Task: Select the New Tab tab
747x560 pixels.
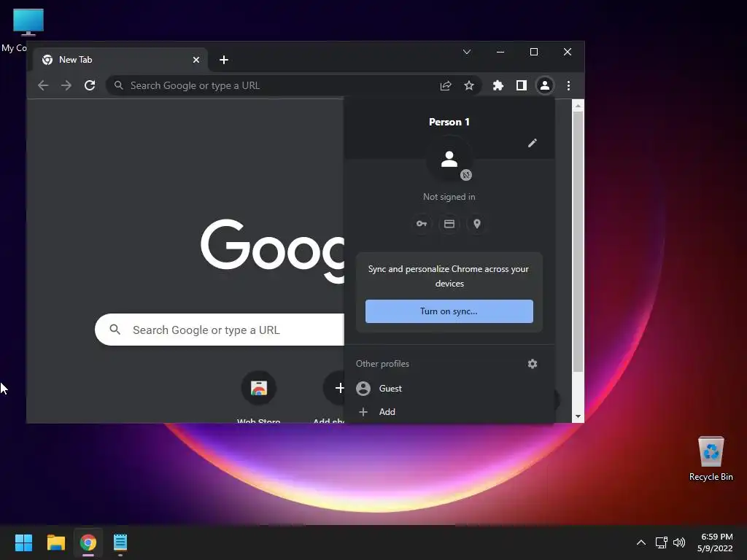Action: pyautogui.click(x=121, y=60)
